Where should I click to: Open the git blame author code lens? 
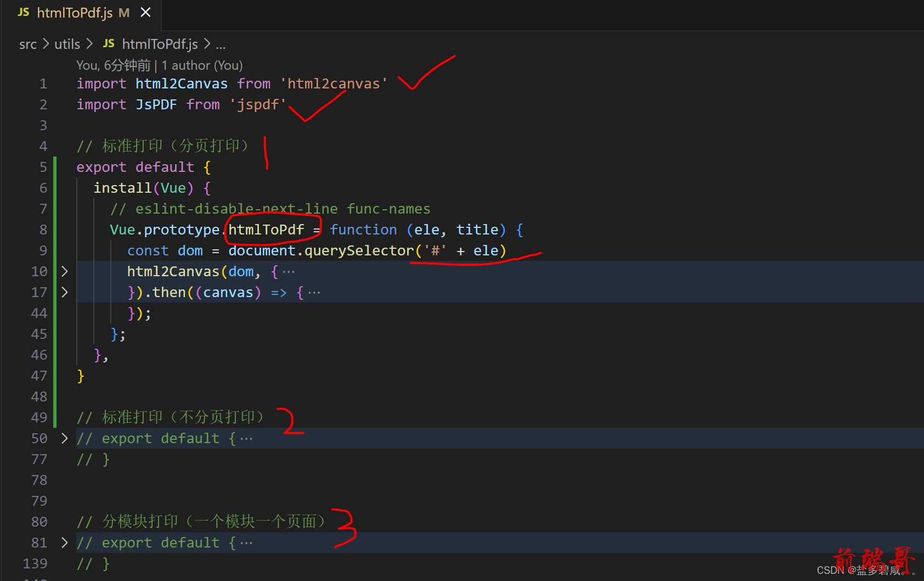159,65
